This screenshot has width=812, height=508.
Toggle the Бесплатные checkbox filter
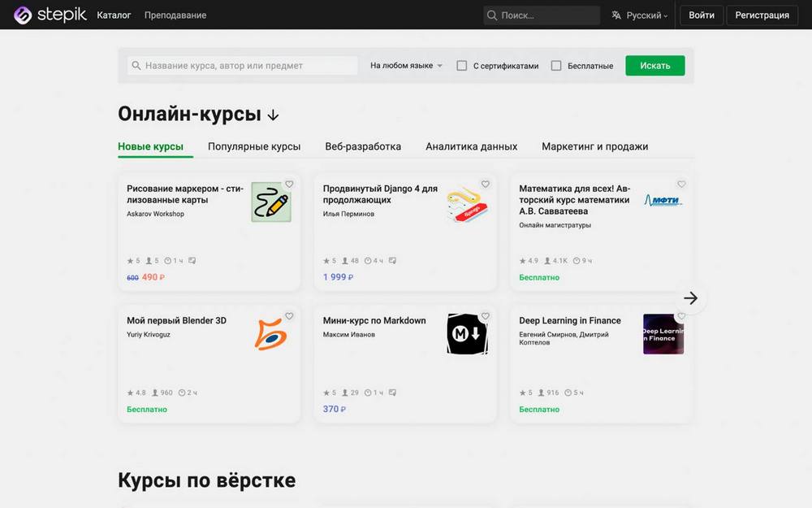[x=556, y=66]
